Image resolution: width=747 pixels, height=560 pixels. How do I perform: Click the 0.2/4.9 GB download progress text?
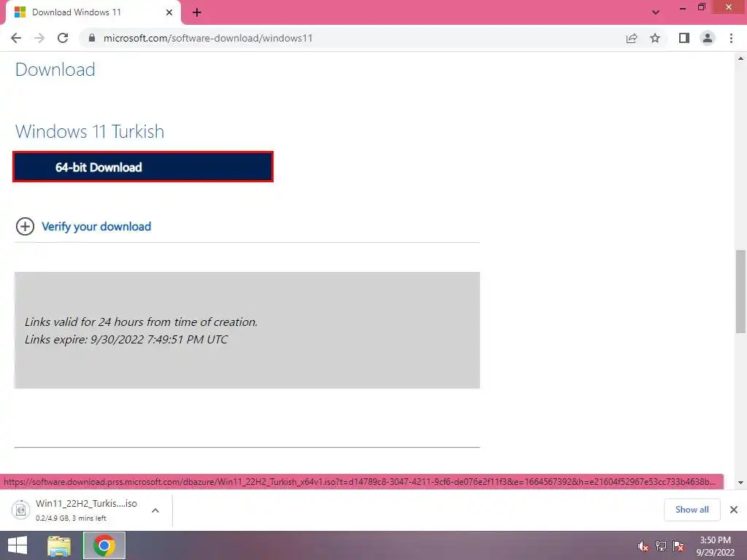(x=71, y=518)
